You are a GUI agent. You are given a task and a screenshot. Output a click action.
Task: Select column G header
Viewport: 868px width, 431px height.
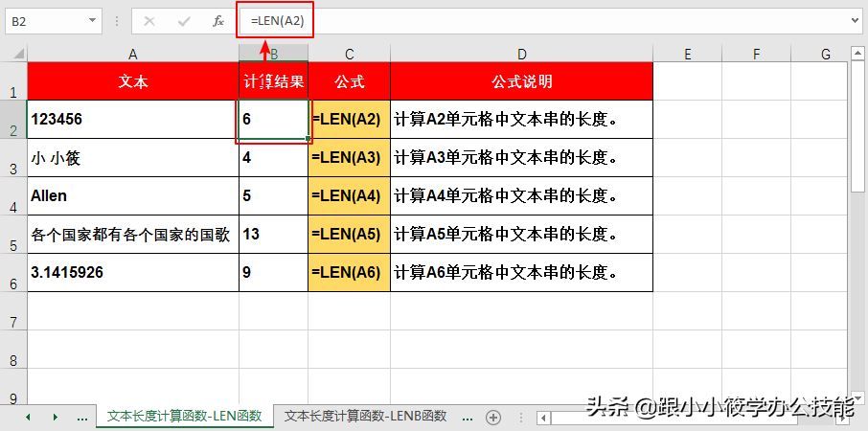(826, 54)
